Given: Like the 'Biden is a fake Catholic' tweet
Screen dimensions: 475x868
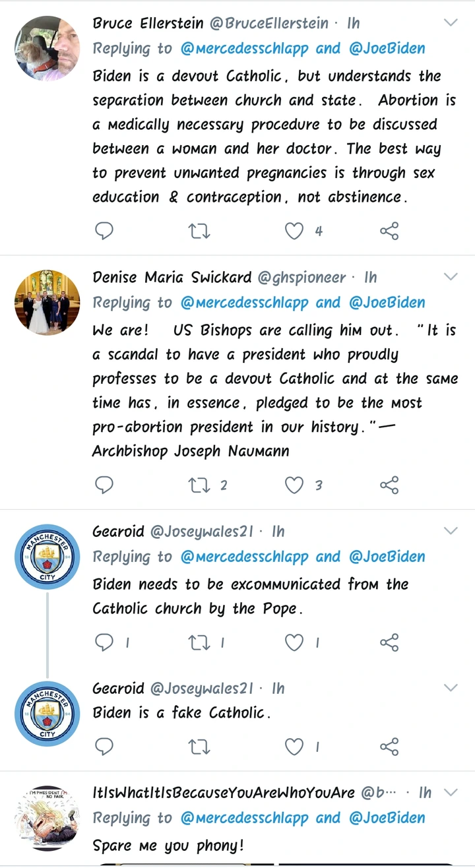Looking at the screenshot, I should tap(294, 747).
